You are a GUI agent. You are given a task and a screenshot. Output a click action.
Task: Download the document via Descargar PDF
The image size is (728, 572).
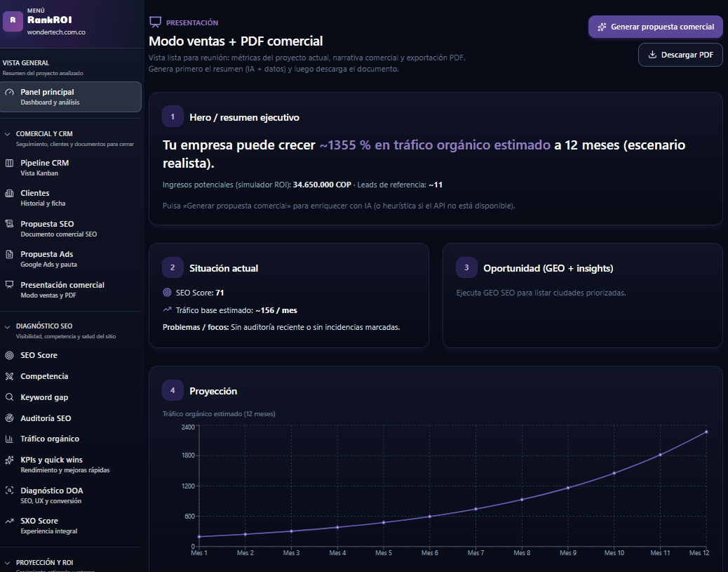tap(680, 55)
